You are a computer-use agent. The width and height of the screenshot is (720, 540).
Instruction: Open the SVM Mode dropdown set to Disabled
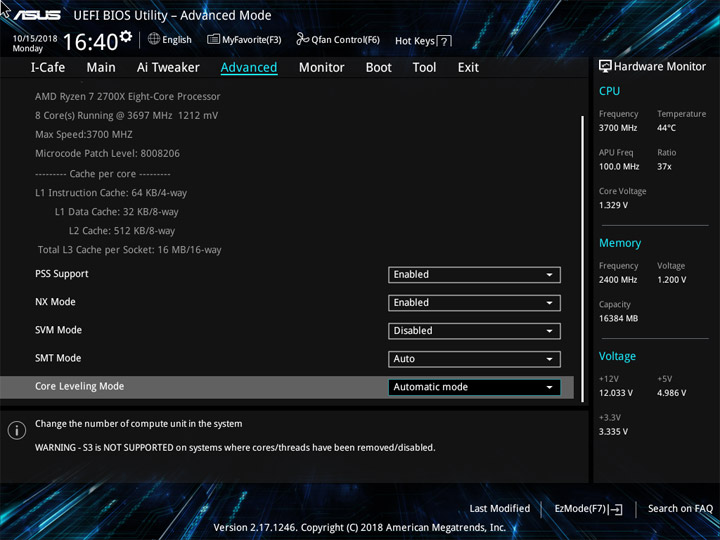[474, 331]
